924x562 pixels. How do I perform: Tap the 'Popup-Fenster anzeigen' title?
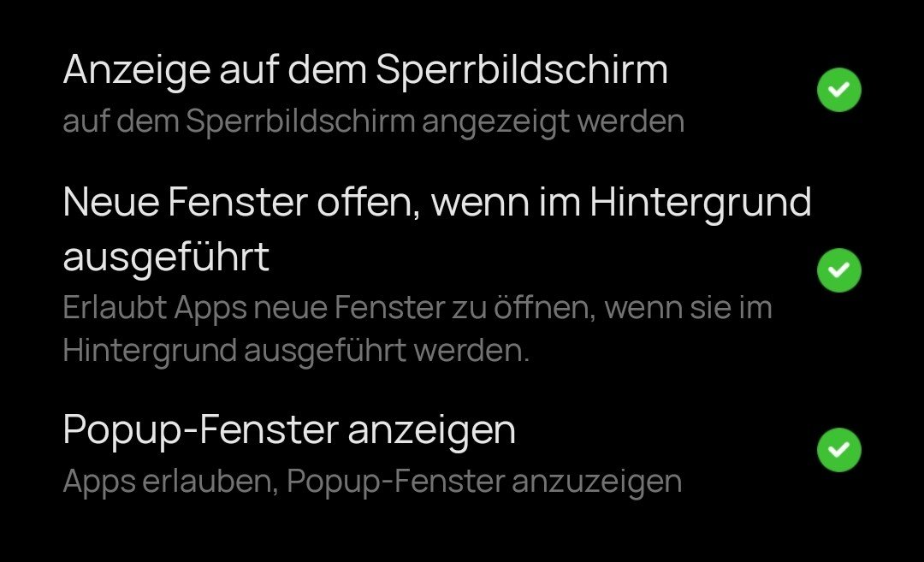click(289, 430)
